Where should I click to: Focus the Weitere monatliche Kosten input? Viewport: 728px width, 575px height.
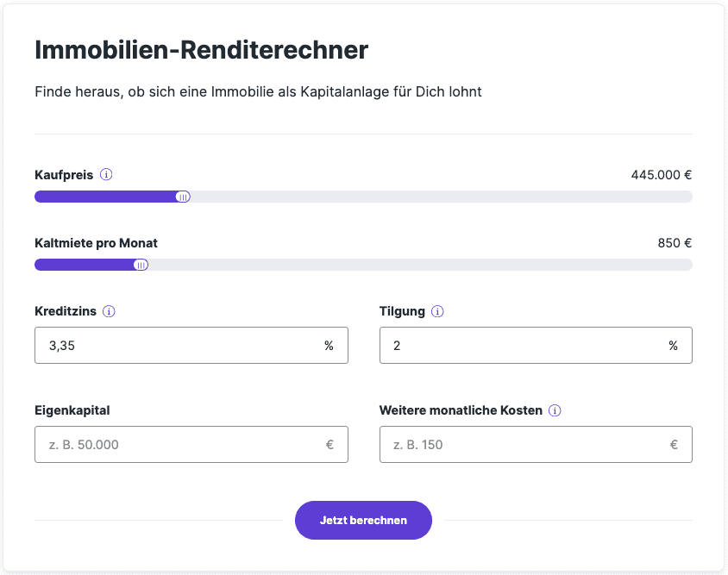pos(518,445)
